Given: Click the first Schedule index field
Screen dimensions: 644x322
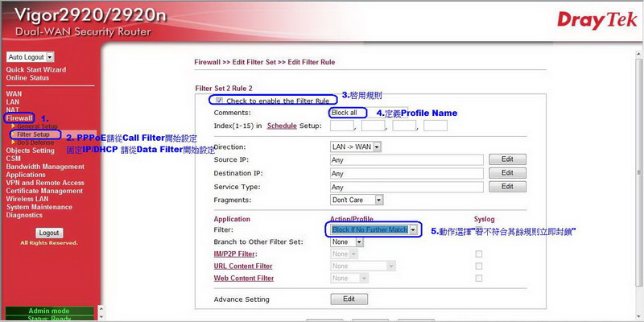Looking at the screenshot, I should pyautogui.click(x=342, y=126).
